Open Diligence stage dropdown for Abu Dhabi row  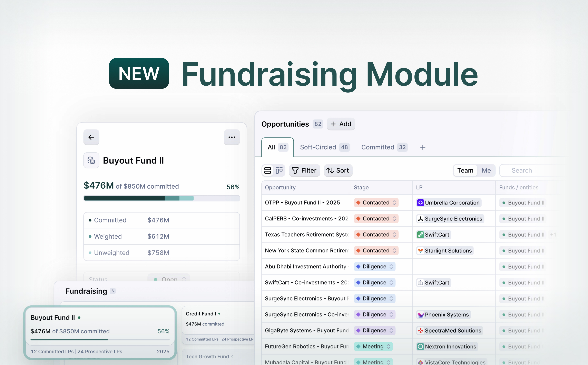[x=374, y=267]
